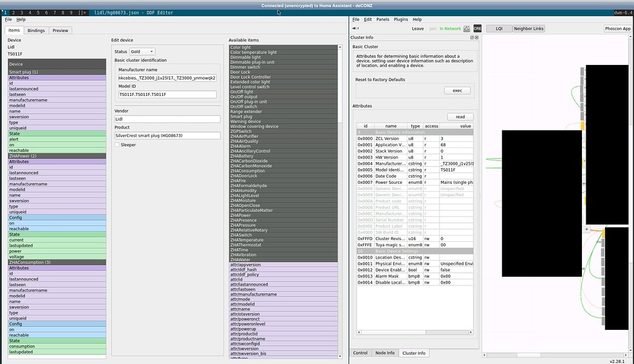Screen dimensions: 634x364
Task: Click the Model ID input field
Action: (166, 94)
